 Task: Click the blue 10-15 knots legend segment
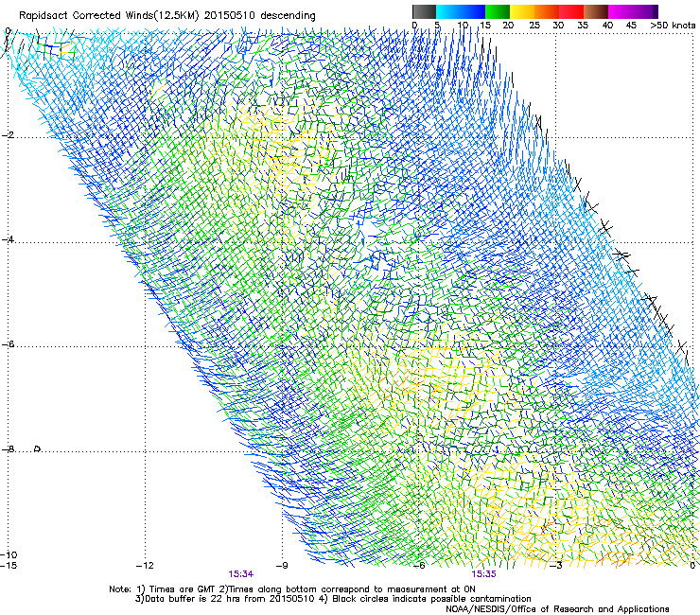[473, 11]
